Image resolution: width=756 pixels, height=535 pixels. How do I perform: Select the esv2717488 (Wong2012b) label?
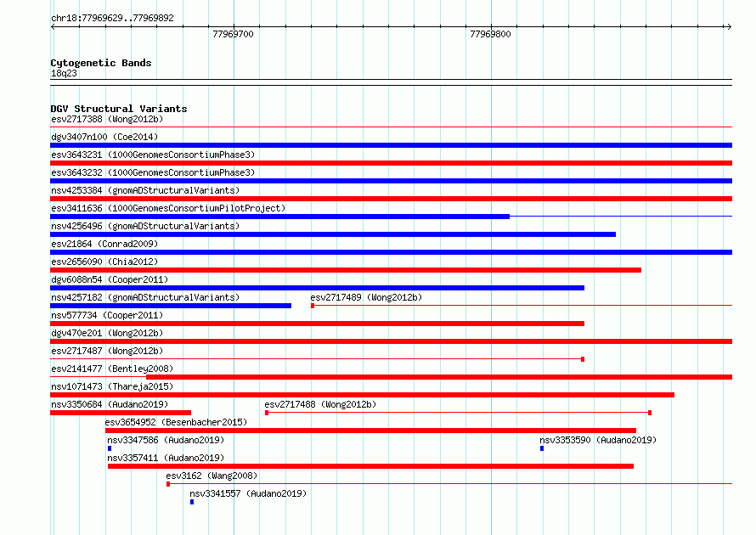pos(320,404)
